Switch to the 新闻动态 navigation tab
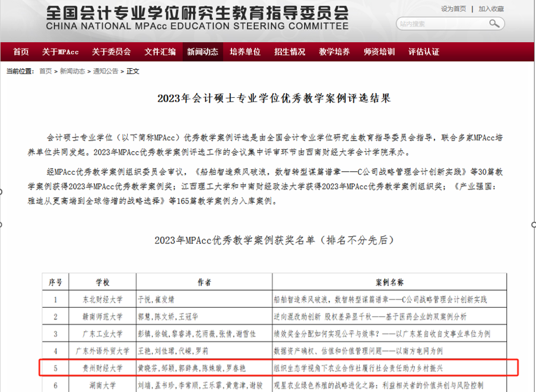 pos(202,52)
